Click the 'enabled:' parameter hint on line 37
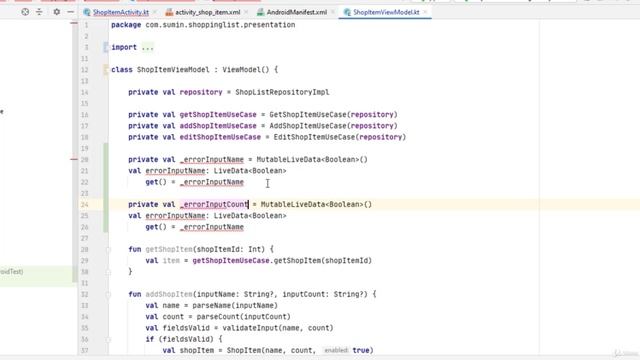640x360 pixels. [x=336, y=350]
